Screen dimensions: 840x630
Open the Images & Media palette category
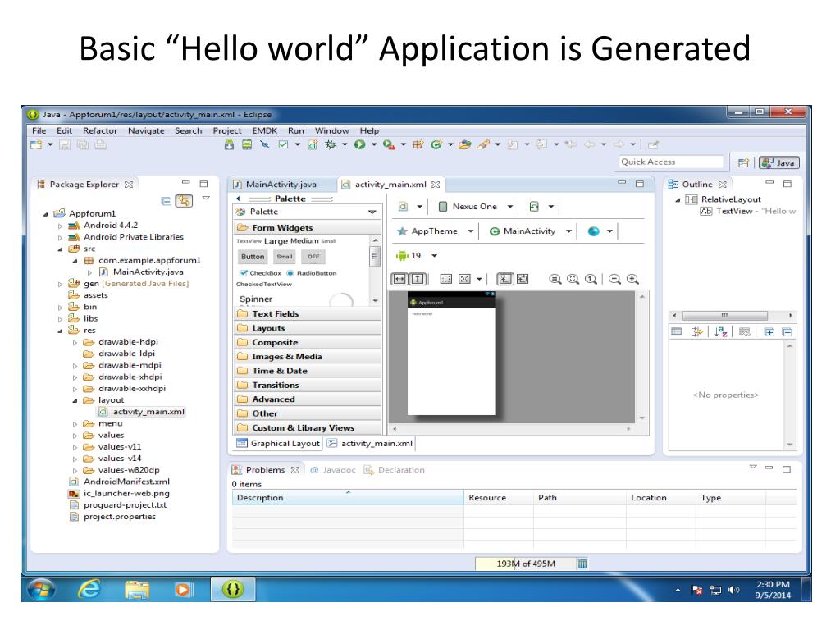pos(308,357)
